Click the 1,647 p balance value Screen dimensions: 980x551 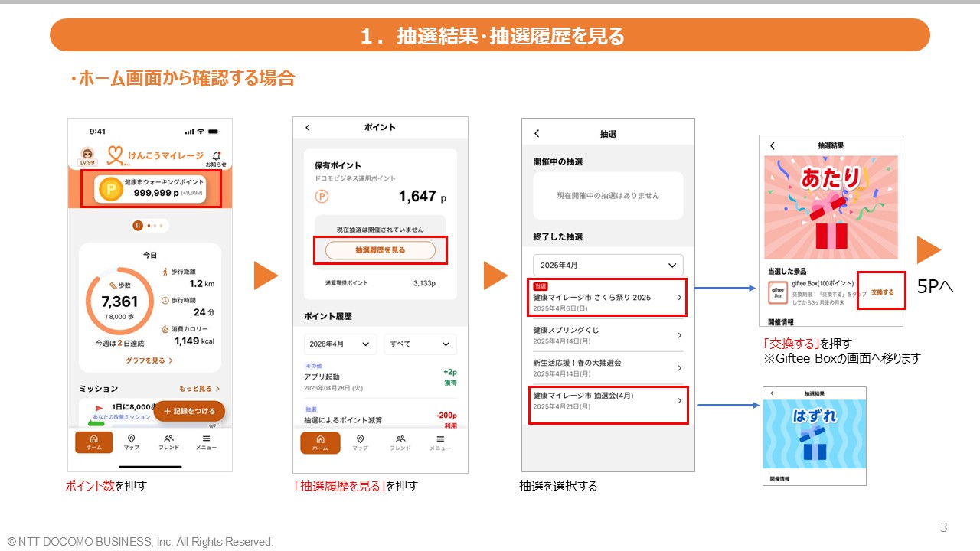point(423,197)
